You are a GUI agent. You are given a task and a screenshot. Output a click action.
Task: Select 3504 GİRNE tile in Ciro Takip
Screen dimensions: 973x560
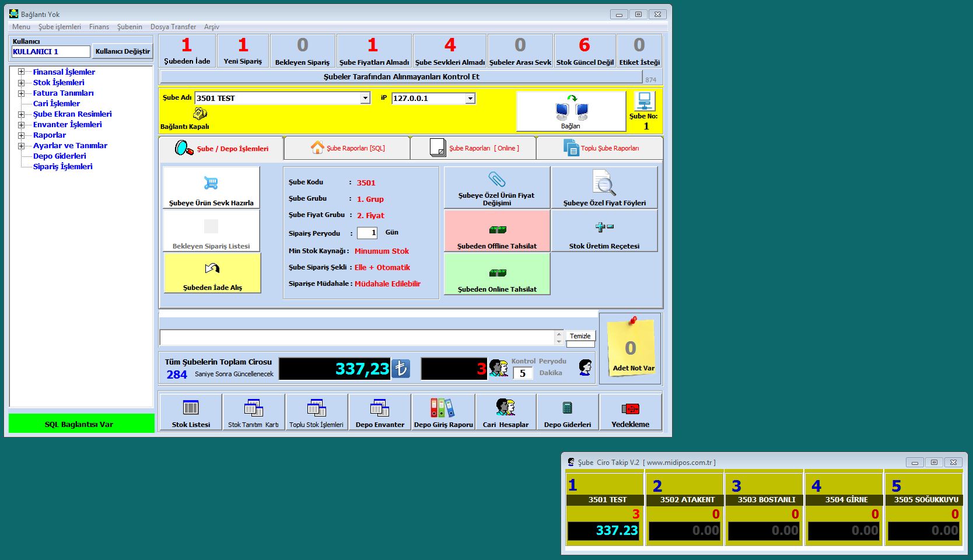coord(843,510)
